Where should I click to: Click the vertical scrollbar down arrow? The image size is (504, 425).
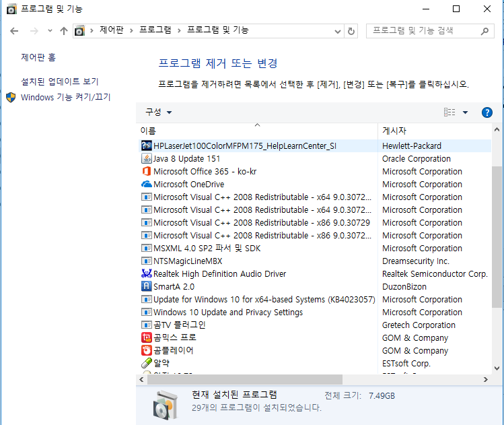(497, 368)
